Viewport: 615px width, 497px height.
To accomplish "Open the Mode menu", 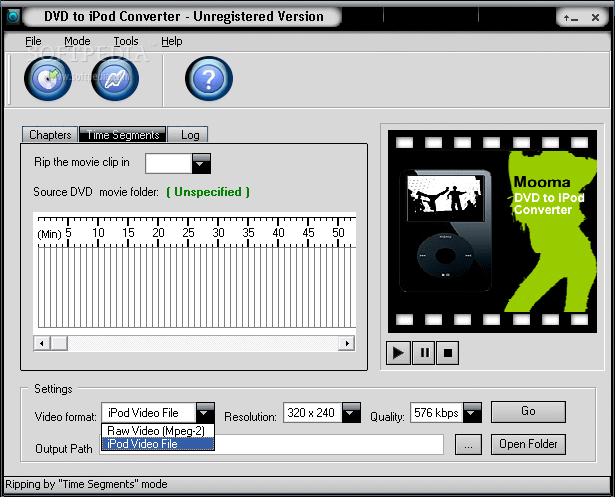I will tap(77, 41).
